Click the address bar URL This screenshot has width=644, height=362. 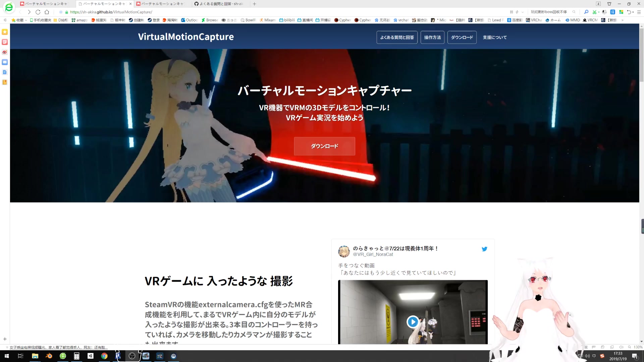(111, 12)
